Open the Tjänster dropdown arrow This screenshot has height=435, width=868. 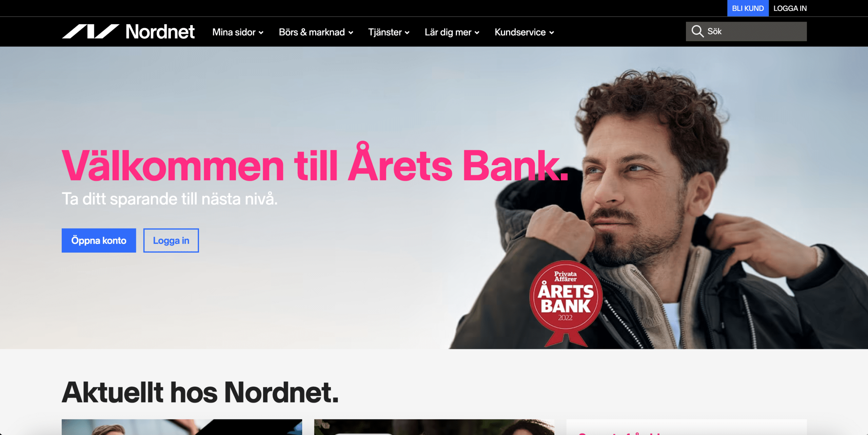pos(407,33)
